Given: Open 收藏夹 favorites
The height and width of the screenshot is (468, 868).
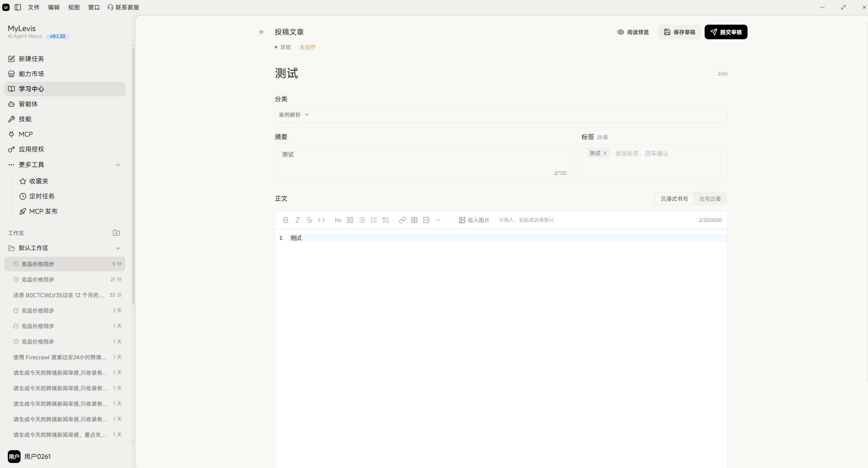Looking at the screenshot, I should click(70, 181).
